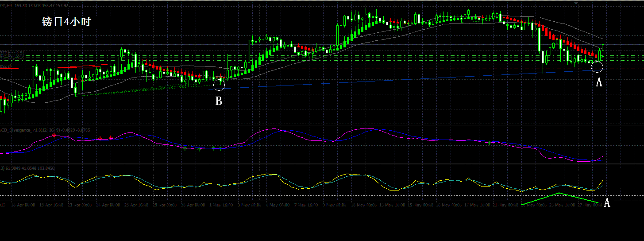This screenshot has height=241, width=644.
Task: Click the H4 symbol price header text
Action: coord(35,5)
